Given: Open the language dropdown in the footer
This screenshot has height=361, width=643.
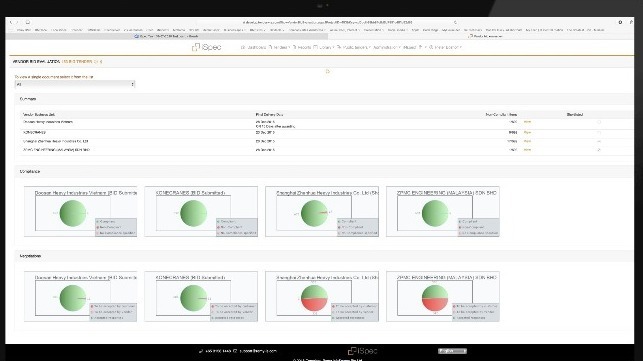Looking at the screenshot, I should 452,351.
